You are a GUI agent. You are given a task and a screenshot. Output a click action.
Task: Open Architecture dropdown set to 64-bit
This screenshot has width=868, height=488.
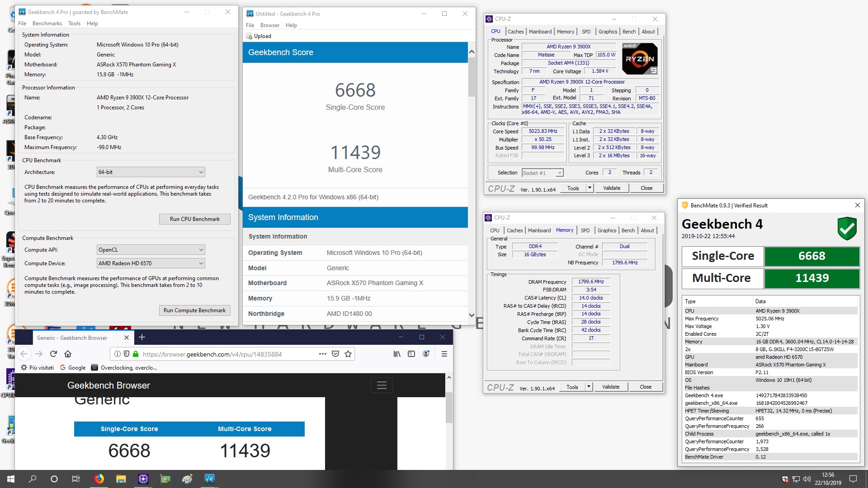pos(151,172)
